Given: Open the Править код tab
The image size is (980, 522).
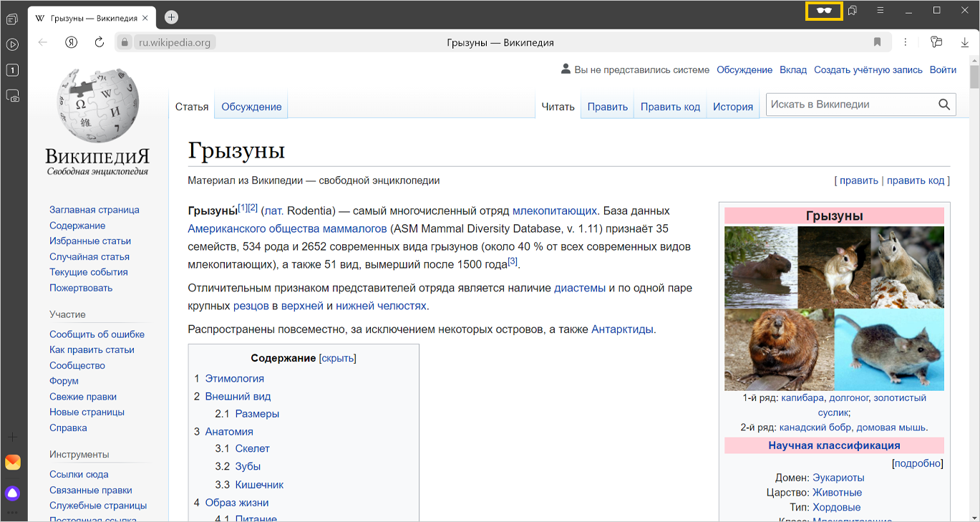Looking at the screenshot, I should pos(670,107).
